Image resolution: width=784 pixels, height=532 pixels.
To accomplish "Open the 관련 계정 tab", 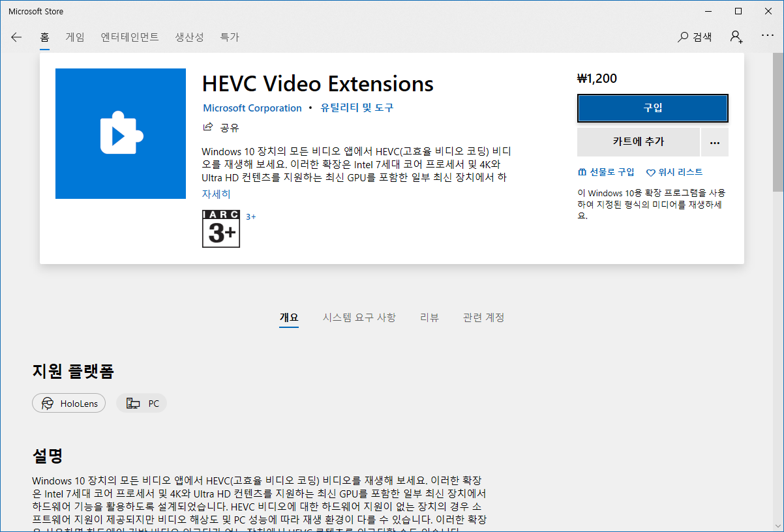I will coord(483,318).
